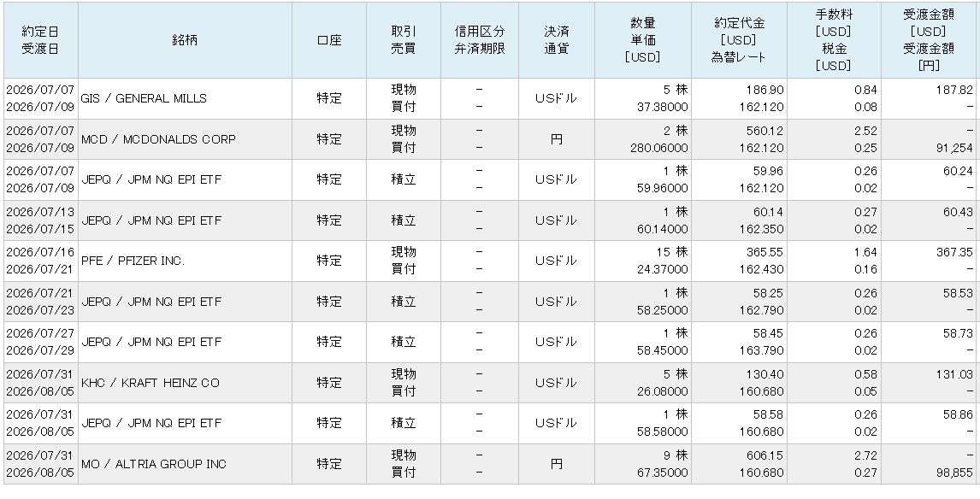Click PFE / PFIZER INC. stock name
The height and width of the screenshot is (499, 980).
[x=133, y=261]
